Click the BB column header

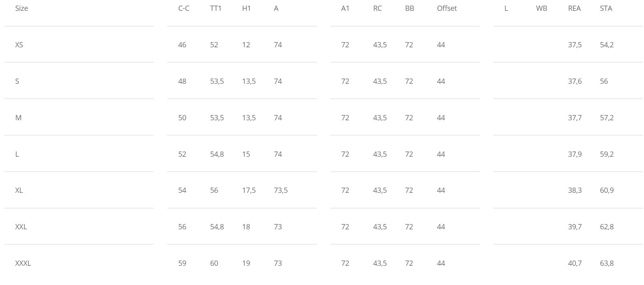[x=409, y=8]
